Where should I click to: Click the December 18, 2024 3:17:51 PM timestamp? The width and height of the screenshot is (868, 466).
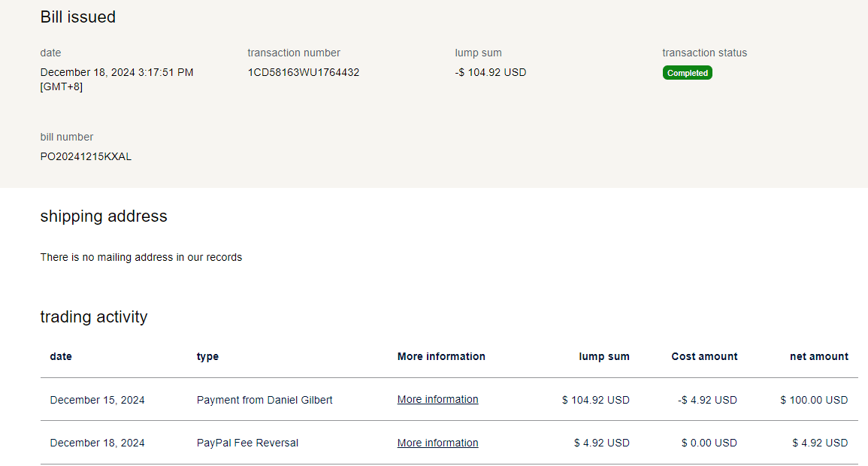coord(116,73)
